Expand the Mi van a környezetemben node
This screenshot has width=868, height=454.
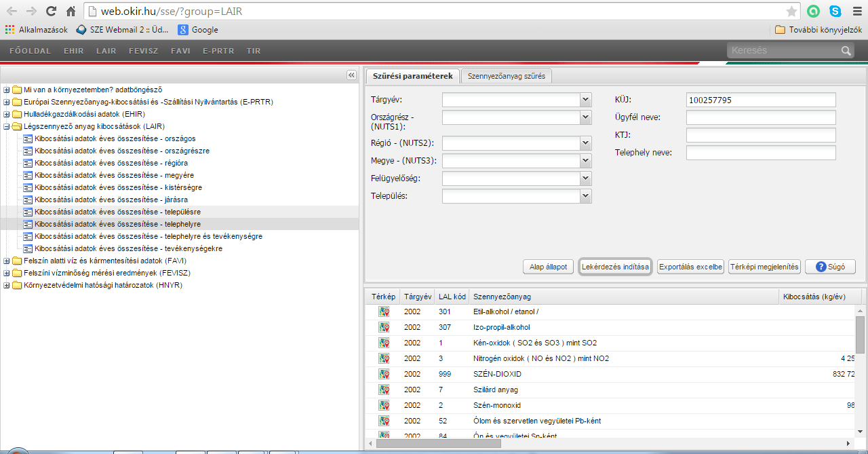7,90
